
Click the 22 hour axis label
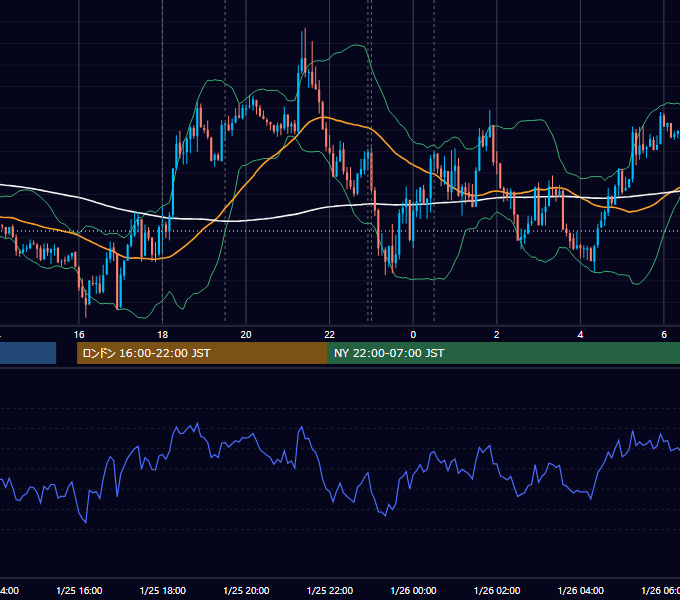[330, 335]
